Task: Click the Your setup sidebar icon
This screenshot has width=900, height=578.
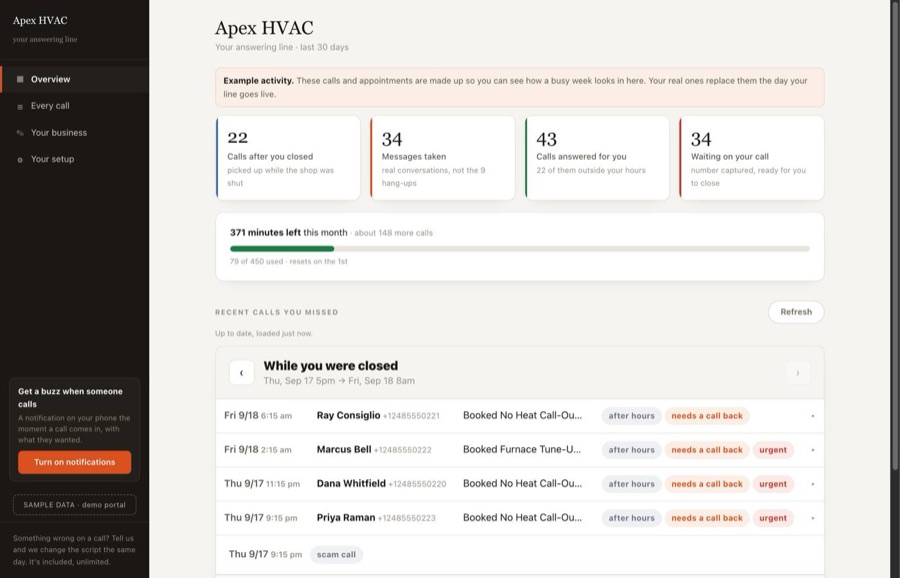Action: point(20,160)
